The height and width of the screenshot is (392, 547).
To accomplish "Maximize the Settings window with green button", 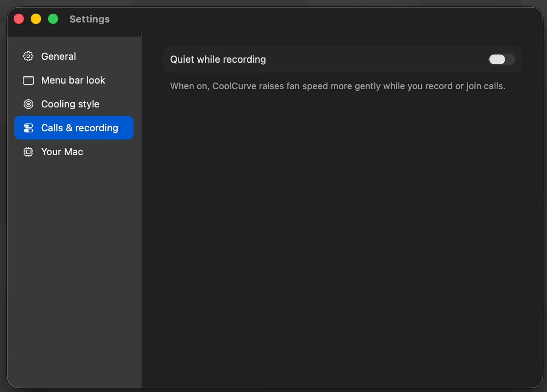I will click(x=53, y=19).
